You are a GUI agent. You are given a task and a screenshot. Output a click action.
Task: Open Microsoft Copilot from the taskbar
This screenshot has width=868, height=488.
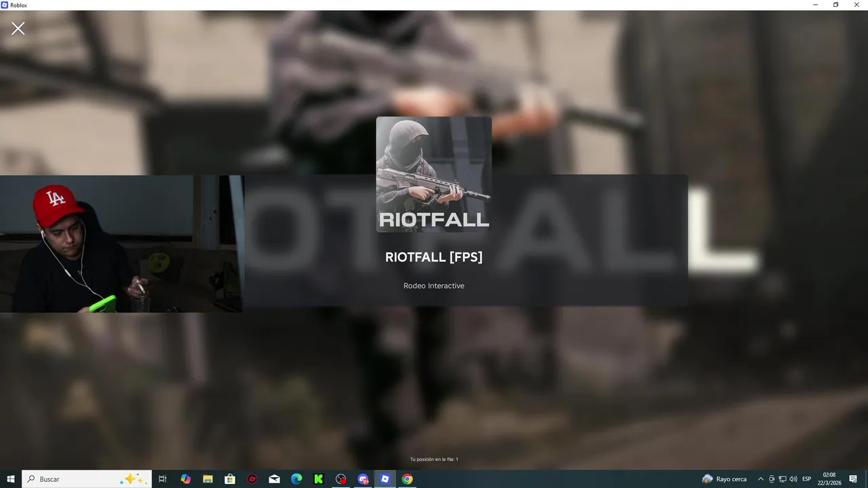coord(186,479)
